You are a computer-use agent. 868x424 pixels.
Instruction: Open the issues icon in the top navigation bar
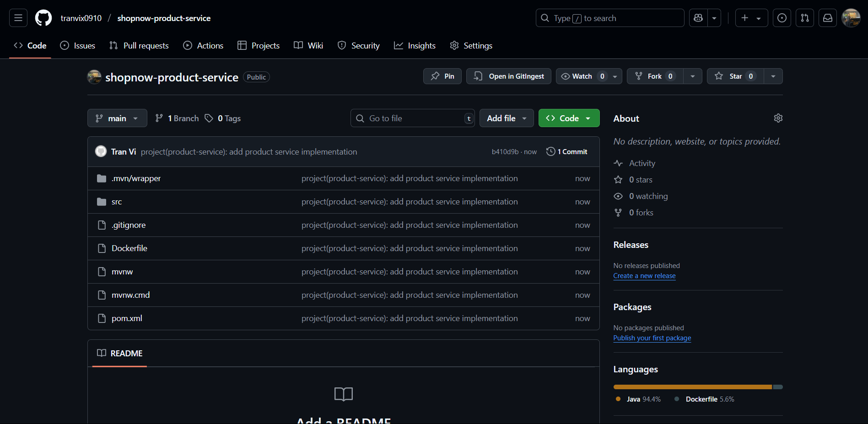(x=782, y=17)
